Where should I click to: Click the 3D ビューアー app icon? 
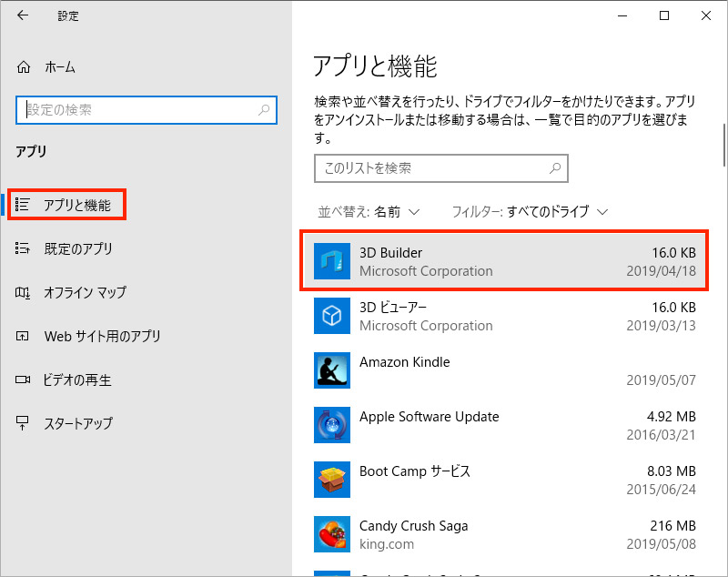pyautogui.click(x=332, y=316)
